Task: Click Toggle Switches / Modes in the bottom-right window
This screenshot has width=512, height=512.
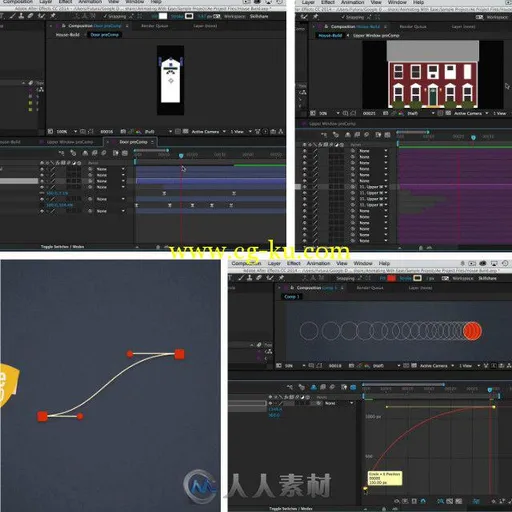Action: pyautogui.click(x=291, y=509)
